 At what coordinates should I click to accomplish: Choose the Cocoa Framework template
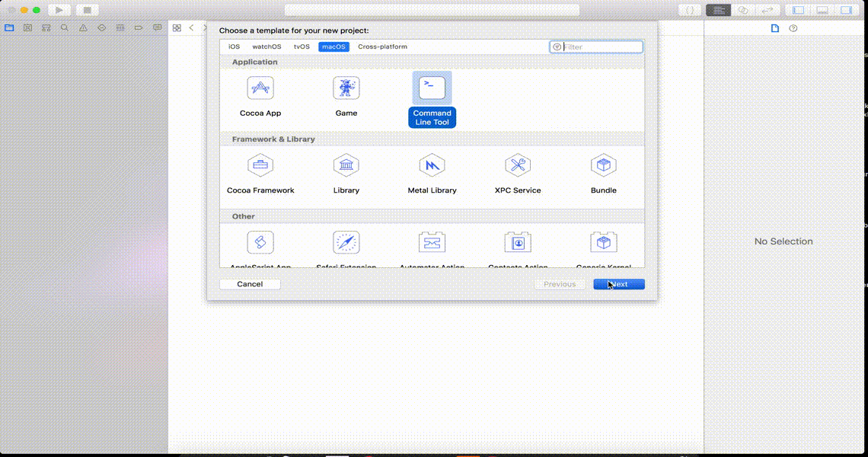click(x=260, y=174)
